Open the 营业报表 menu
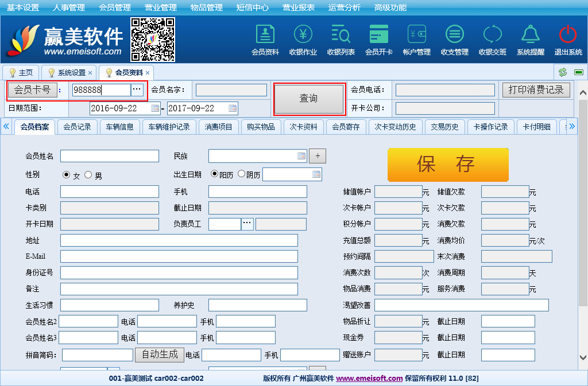Image resolution: width=588 pixels, height=386 pixels. [x=298, y=7]
